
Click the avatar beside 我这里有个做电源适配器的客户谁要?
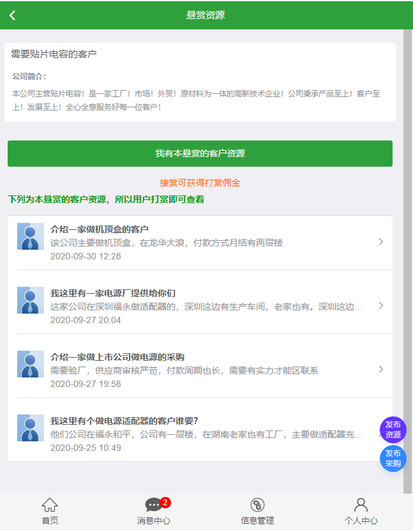[x=31, y=427]
